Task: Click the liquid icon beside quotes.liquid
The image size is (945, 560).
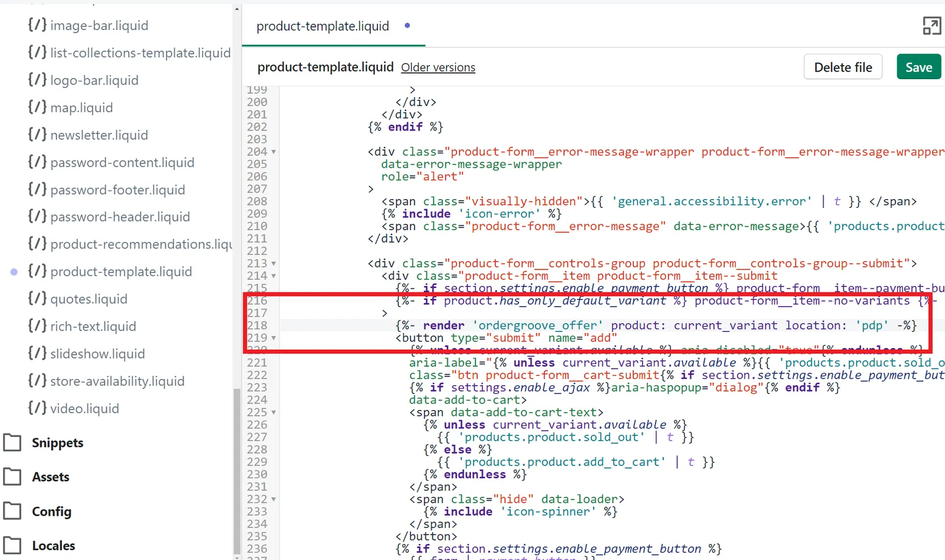Action: click(37, 298)
